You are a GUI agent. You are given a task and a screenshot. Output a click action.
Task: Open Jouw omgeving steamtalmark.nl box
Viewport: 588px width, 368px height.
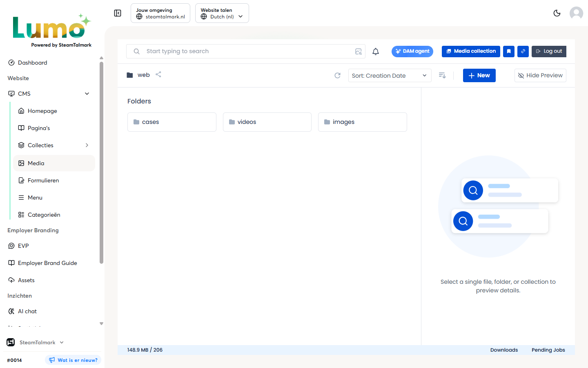[x=160, y=13]
